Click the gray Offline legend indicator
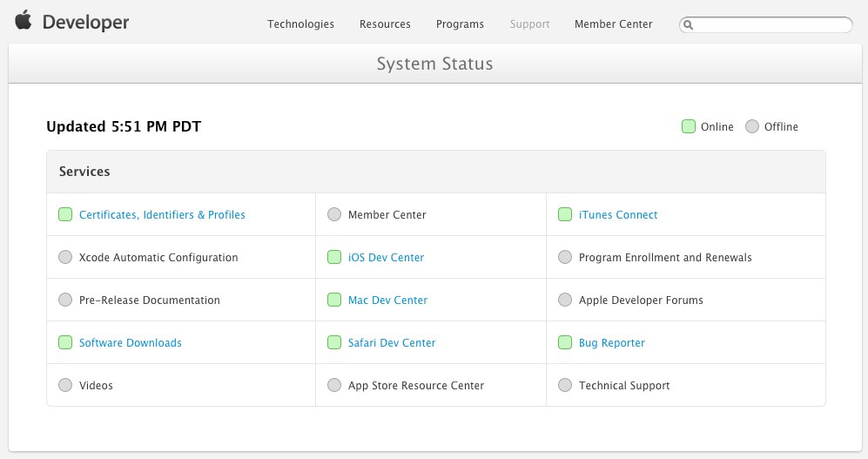The image size is (868, 459). [752, 126]
